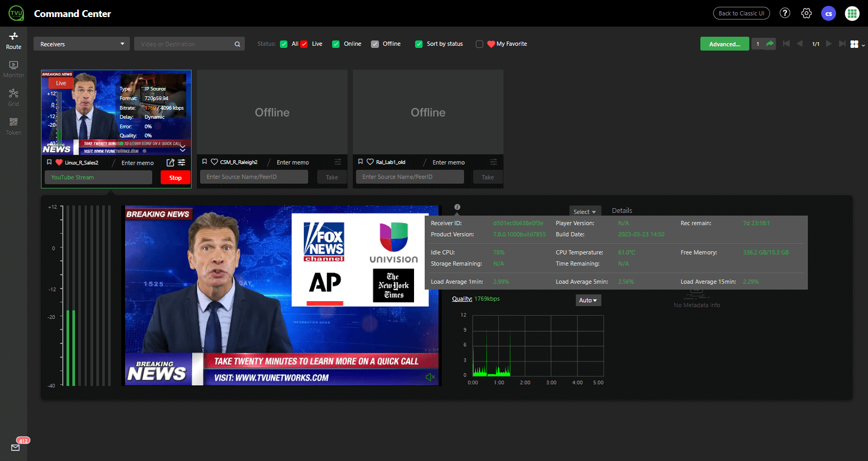Screen dimensions: 868x461
Task: Click Enter memo for CSM_R_Raleigh2
Action: pyautogui.click(x=293, y=162)
